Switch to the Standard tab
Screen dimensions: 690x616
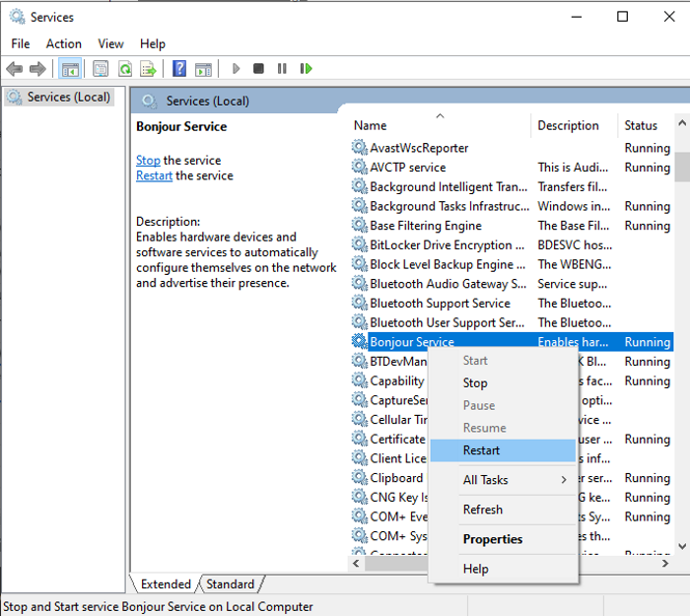[231, 584]
